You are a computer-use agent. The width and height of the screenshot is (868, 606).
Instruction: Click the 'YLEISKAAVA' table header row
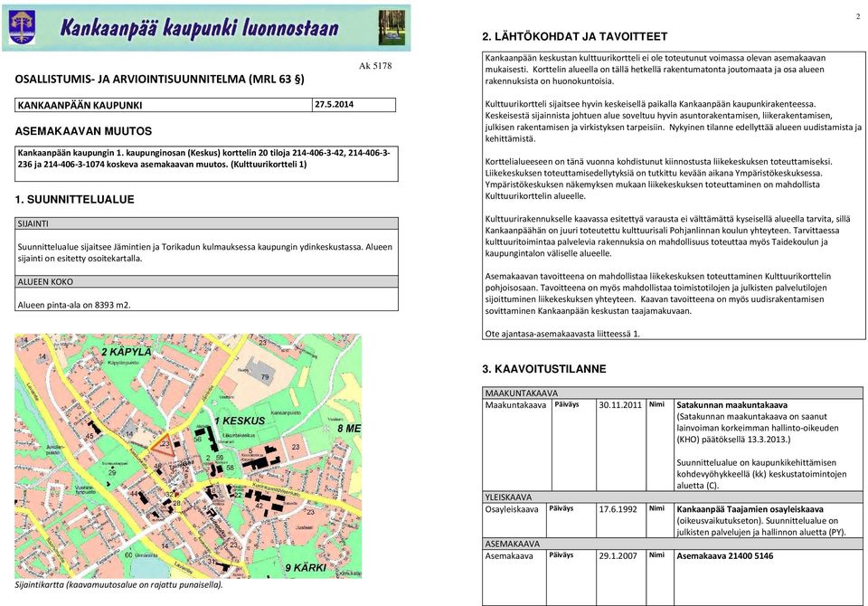tap(673, 497)
